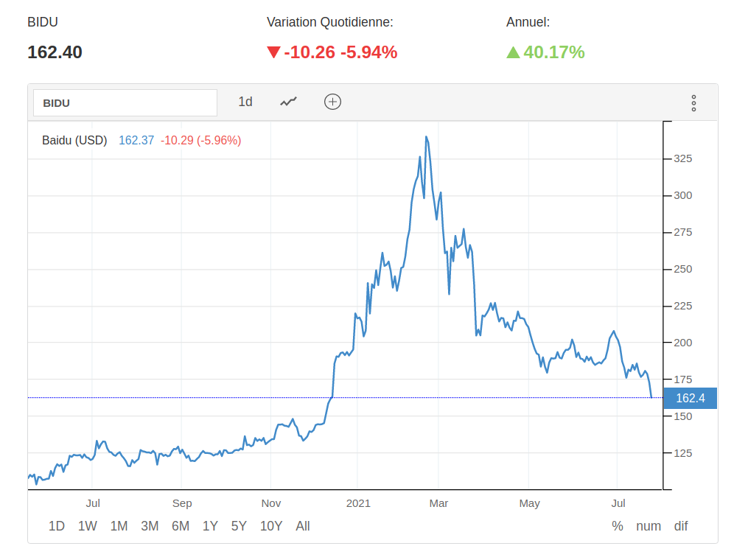Click the add comparison plus icon

pyautogui.click(x=332, y=102)
